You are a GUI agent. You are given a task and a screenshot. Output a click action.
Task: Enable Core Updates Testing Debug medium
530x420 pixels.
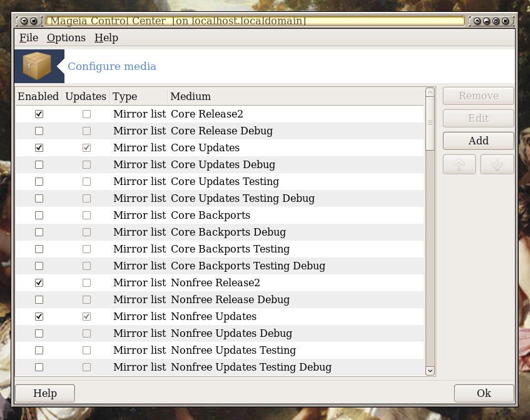[x=39, y=199]
